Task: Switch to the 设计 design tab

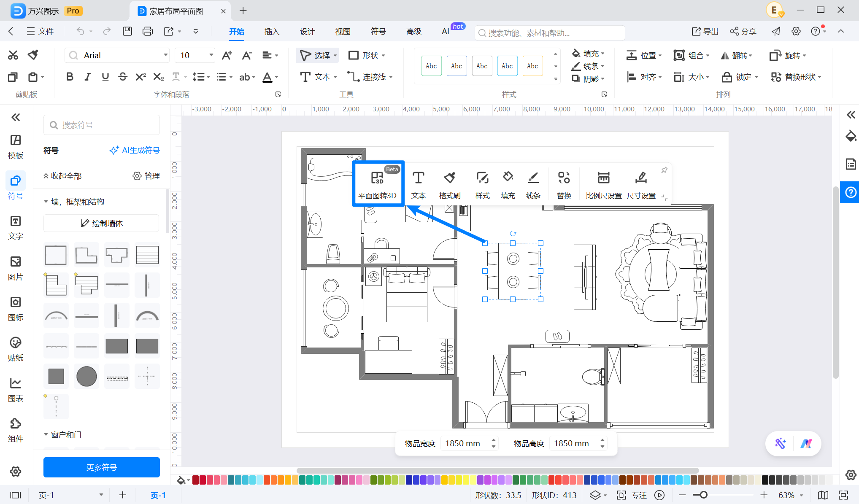Action: click(x=307, y=32)
